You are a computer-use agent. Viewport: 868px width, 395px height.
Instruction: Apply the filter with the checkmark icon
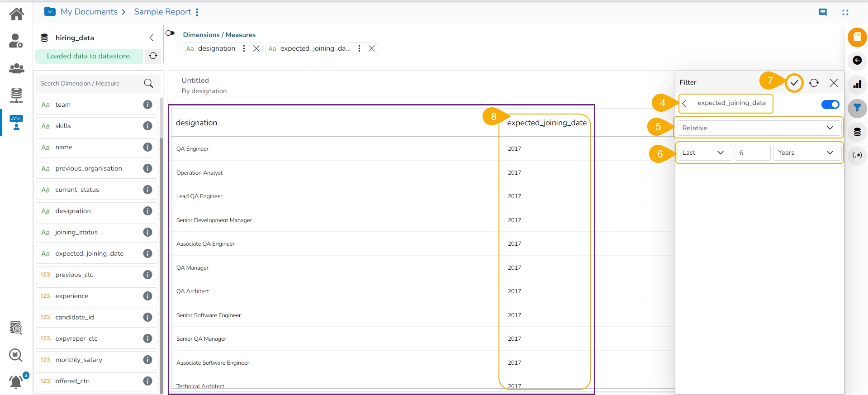tap(794, 83)
